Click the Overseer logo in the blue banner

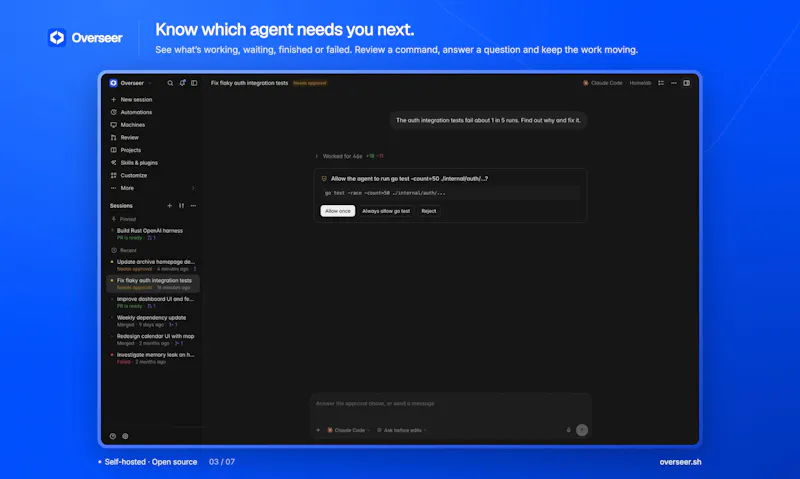click(85, 38)
